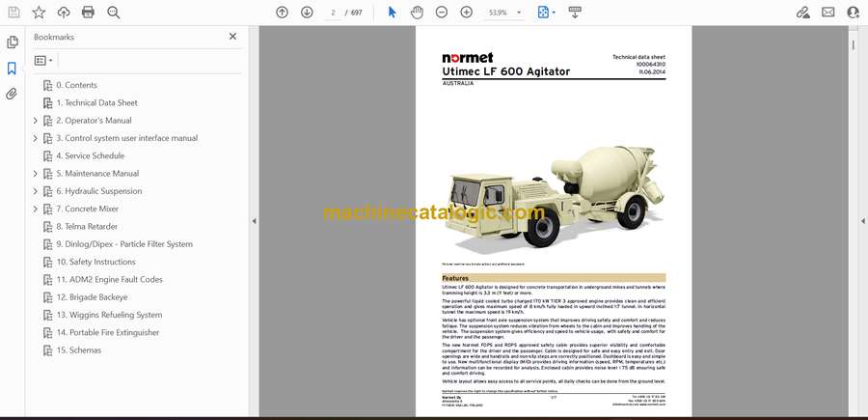Click the Features heading on the page
The image size is (868, 420).
(455, 278)
